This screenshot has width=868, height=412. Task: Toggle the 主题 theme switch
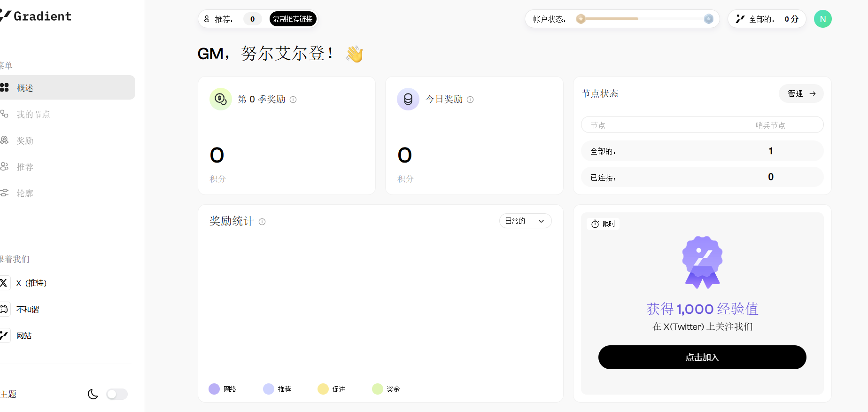117,394
